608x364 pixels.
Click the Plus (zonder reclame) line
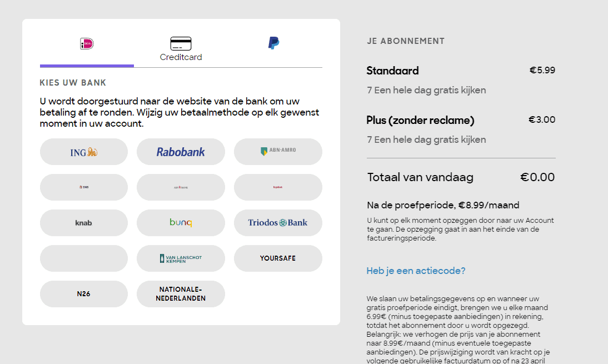[x=420, y=120]
